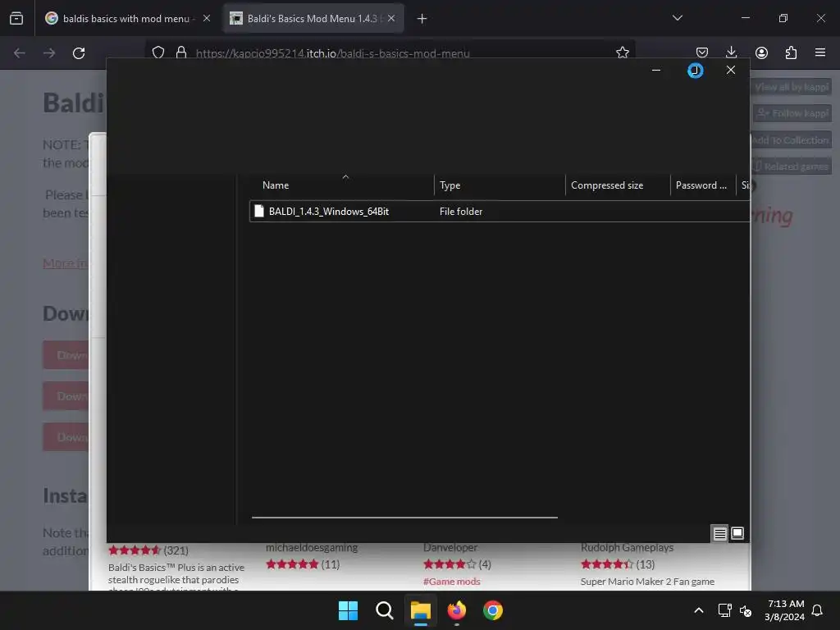Open Windows taskbar search
The image size is (840, 630).
(x=384, y=610)
